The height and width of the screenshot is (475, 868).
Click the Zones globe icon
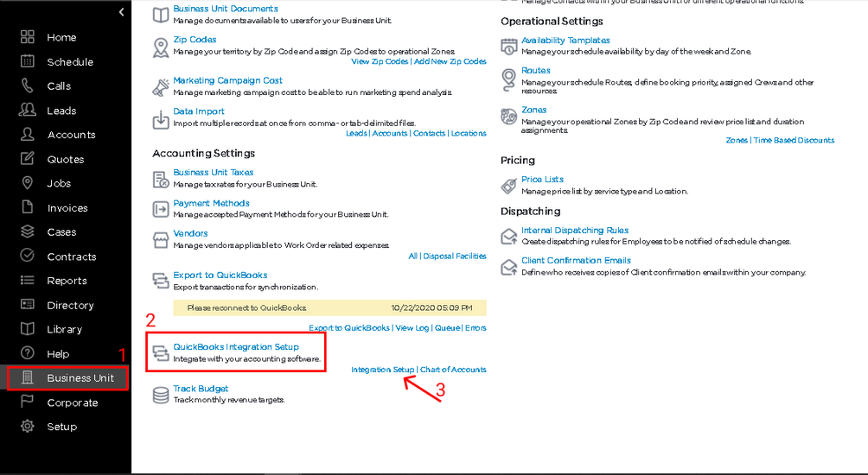(508, 116)
